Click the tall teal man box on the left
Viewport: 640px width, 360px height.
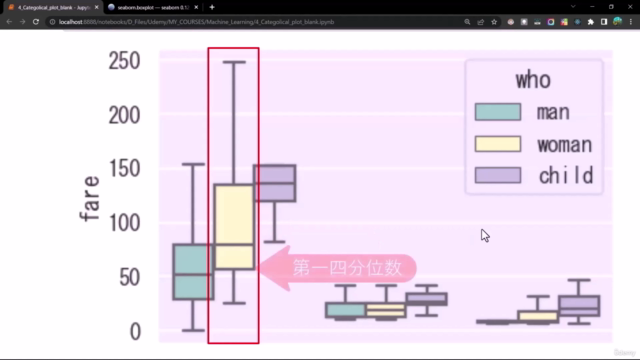(193, 272)
